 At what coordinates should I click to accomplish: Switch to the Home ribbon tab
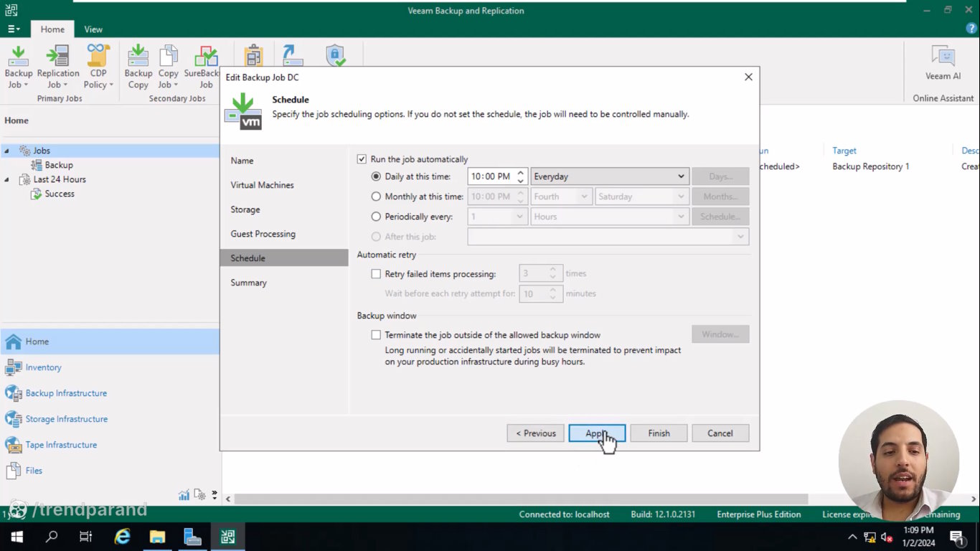(52, 29)
